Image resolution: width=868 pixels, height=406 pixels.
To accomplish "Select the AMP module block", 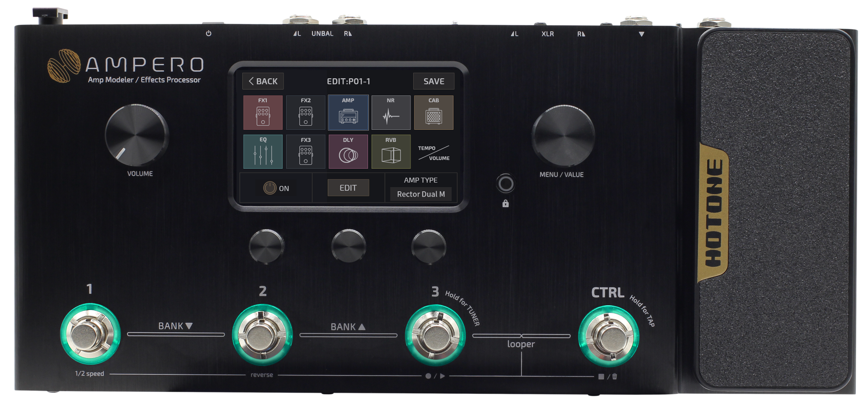I will 348,113.
